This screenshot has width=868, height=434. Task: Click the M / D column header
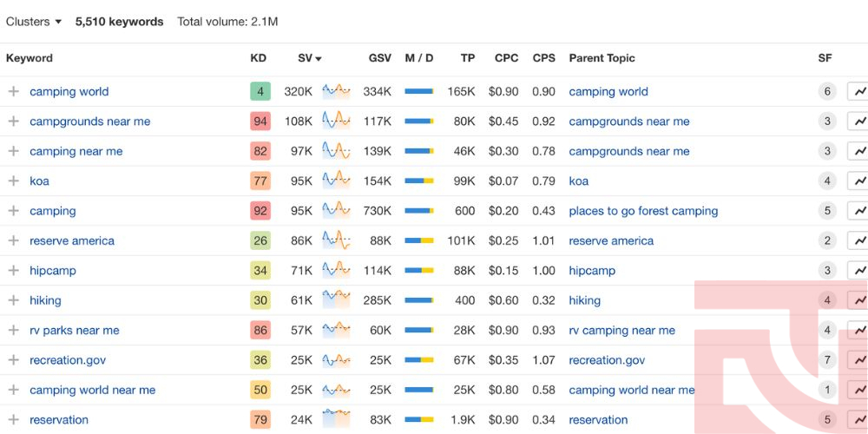(419, 58)
